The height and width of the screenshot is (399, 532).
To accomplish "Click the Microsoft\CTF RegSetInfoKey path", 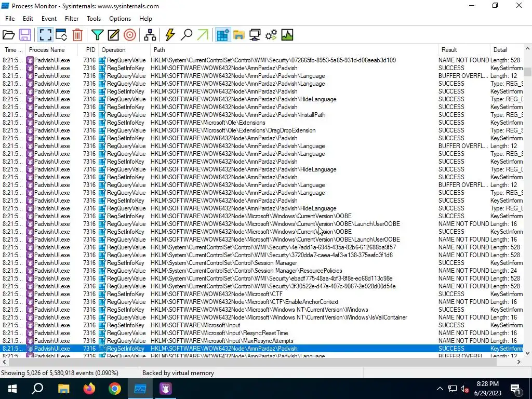I will tap(217, 294).
